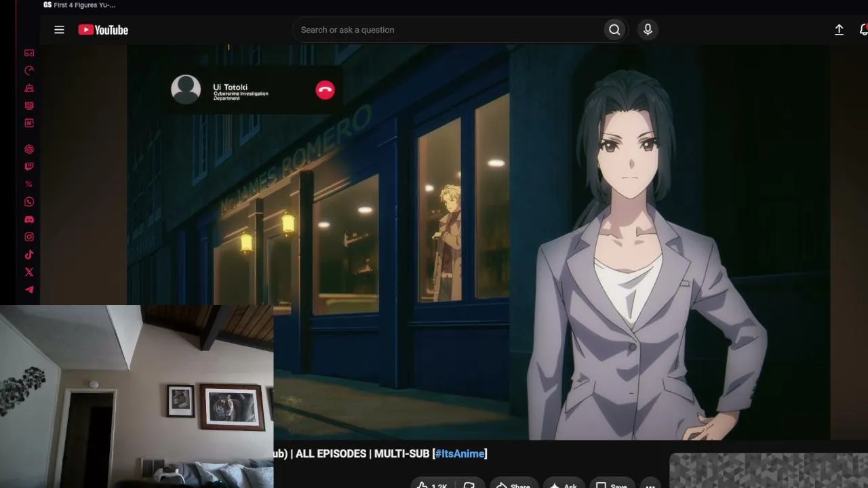
Task: Open Discord from the sidebar
Action: pos(29,220)
